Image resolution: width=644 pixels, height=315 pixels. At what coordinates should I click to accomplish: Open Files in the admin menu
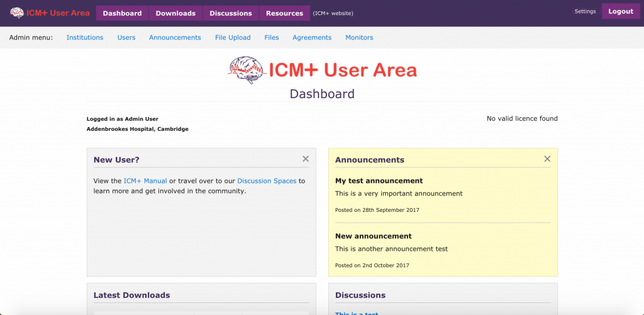point(272,38)
